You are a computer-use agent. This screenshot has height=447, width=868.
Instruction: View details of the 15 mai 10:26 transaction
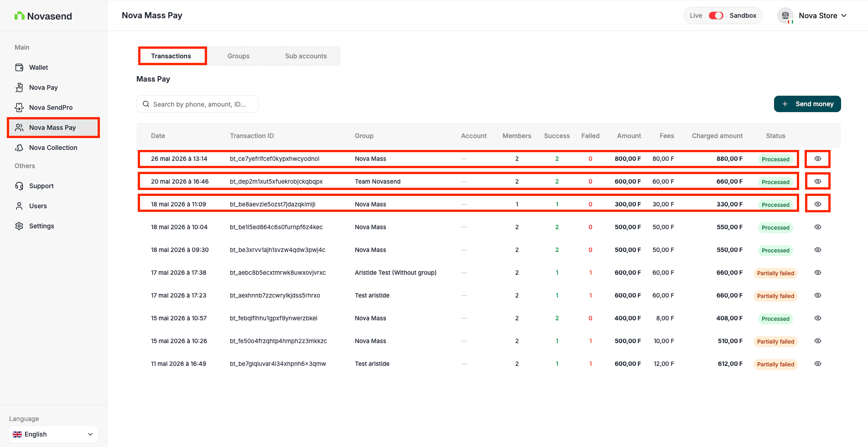pyautogui.click(x=818, y=341)
